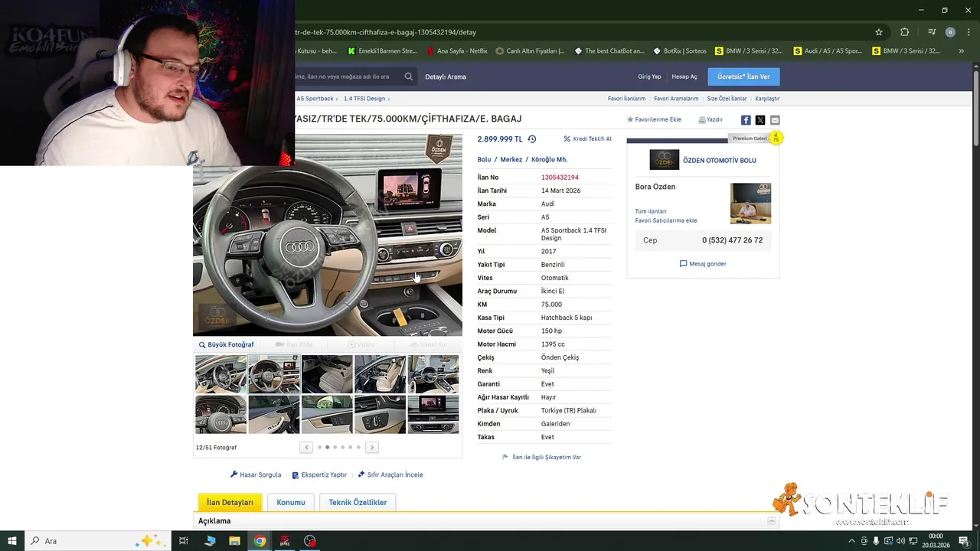The height and width of the screenshot is (551, 980).
Task: Show more bookmarks via double chevron
Action: tap(962, 51)
